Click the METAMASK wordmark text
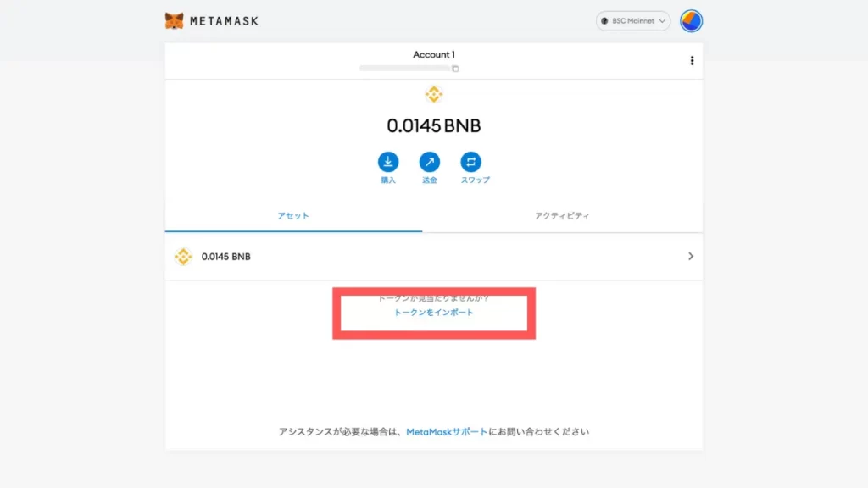Screen dimensions: 868x488 coord(224,21)
